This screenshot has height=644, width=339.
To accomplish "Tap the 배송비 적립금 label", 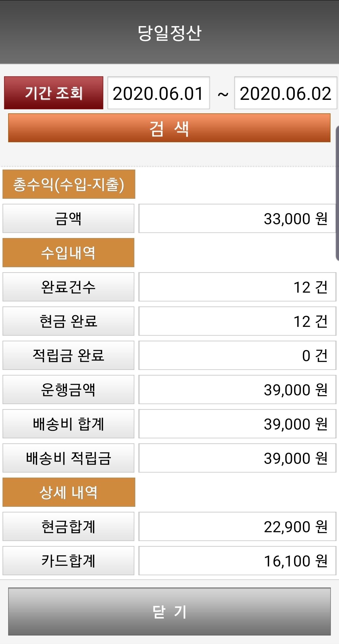I will [x=68, y=458].
